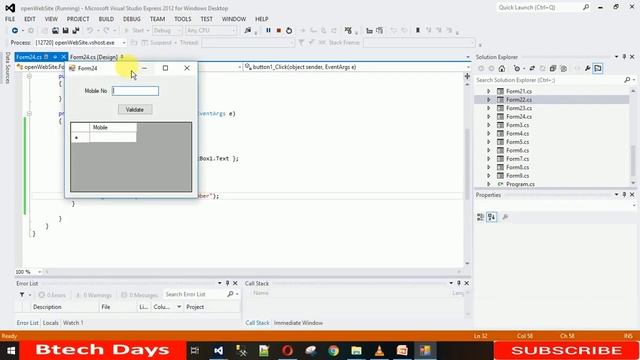Viewport: 640px width, 360px height.
Task: Sync with Active Document icon
Action: click(x=532, y=69)
